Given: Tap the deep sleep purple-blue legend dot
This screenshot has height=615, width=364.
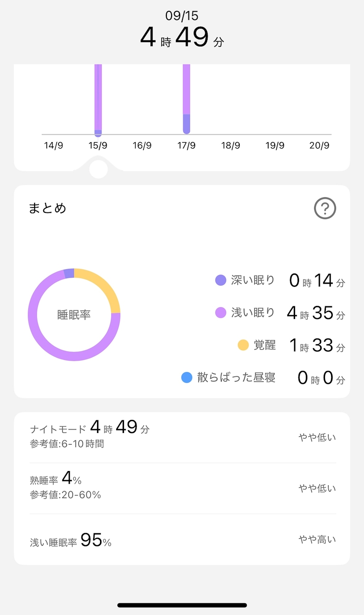Looking at the screenshot, I should coord(221,280).
